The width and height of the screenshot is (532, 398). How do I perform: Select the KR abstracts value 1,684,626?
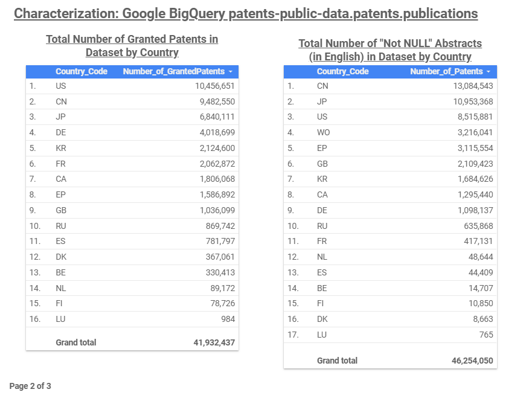click(x=475, y=179)
